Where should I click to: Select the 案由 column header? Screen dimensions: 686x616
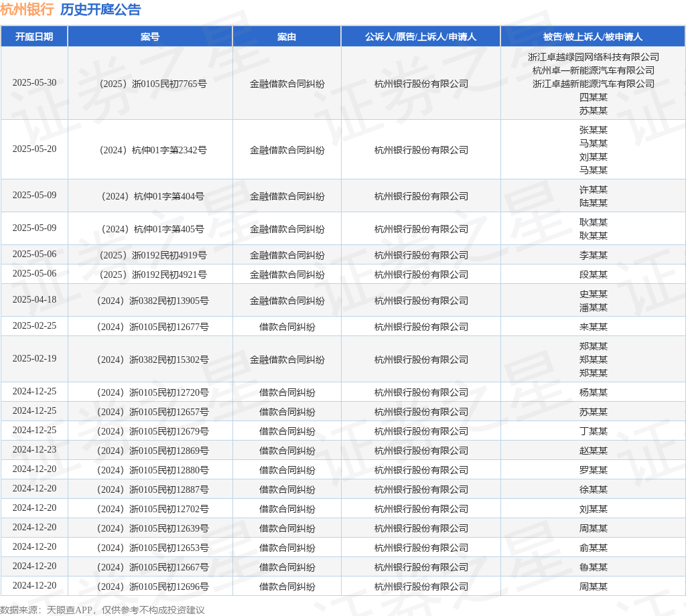click(x=287, y=37)
